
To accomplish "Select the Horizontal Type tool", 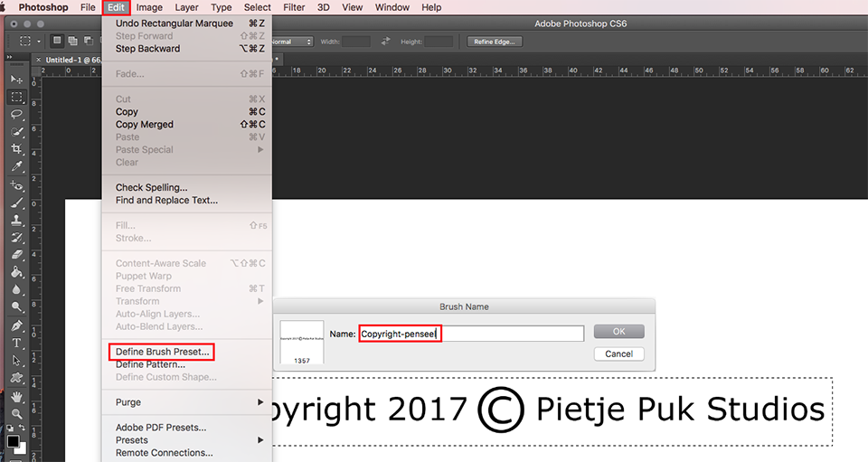I will pyautogui.click(x=16, y=343).
